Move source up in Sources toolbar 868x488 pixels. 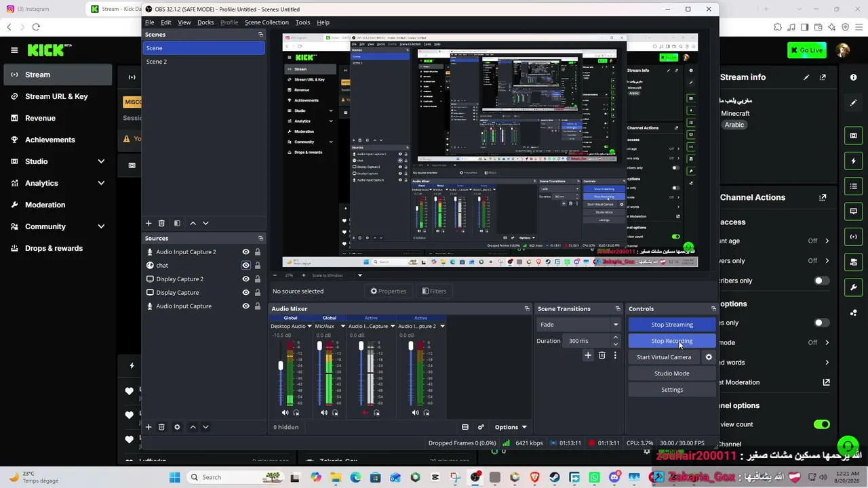tap(193, 427)
